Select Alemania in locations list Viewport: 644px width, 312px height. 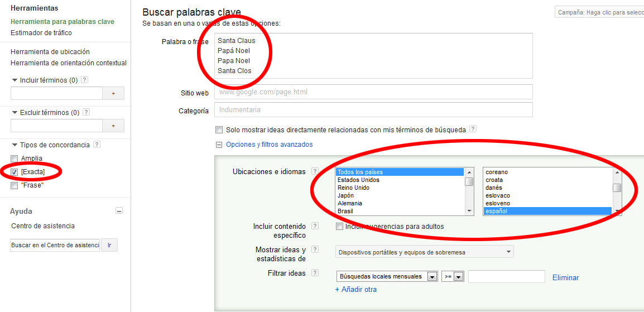[400, 203]
